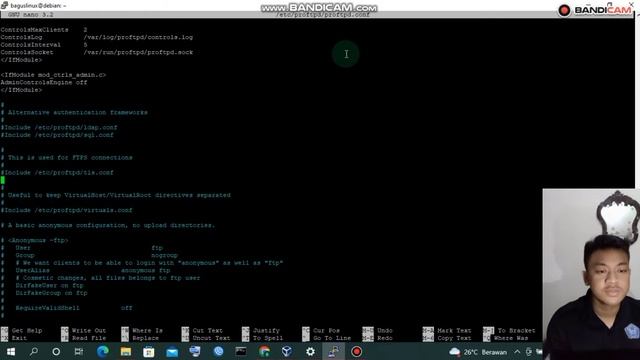Click the Justify shortcut

(261, 331)
